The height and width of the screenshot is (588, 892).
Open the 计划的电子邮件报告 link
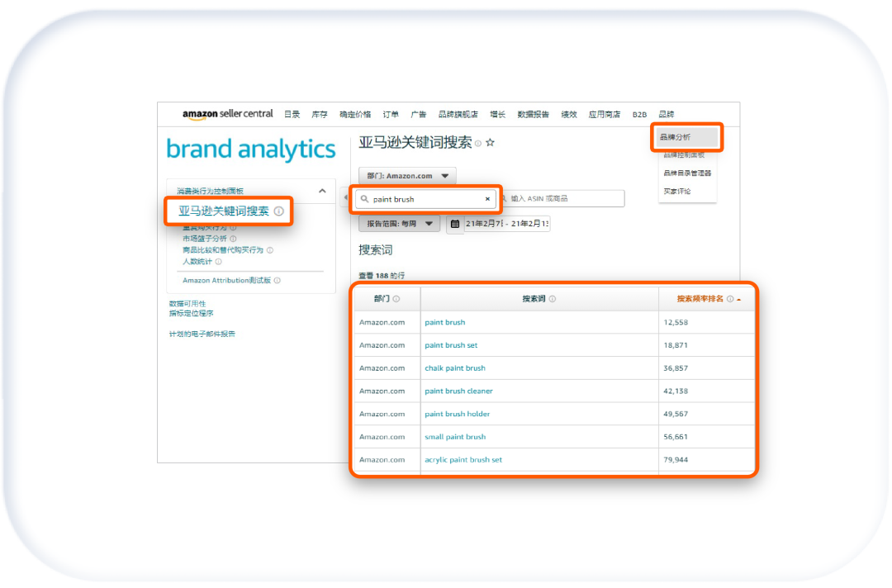pos(202,334)
